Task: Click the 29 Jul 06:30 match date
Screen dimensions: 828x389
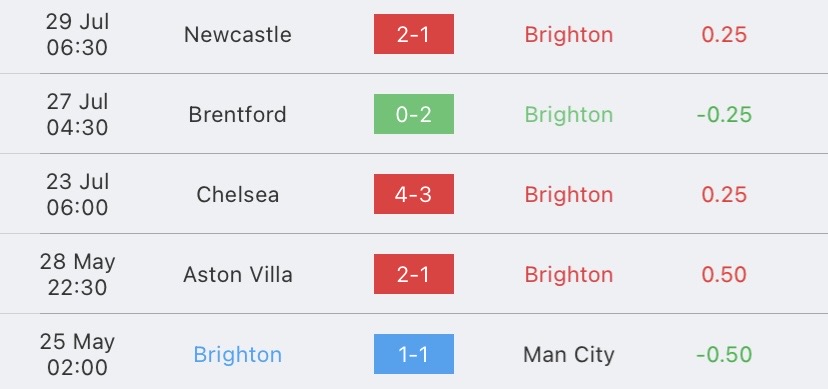Action: (x=78, y=35)
